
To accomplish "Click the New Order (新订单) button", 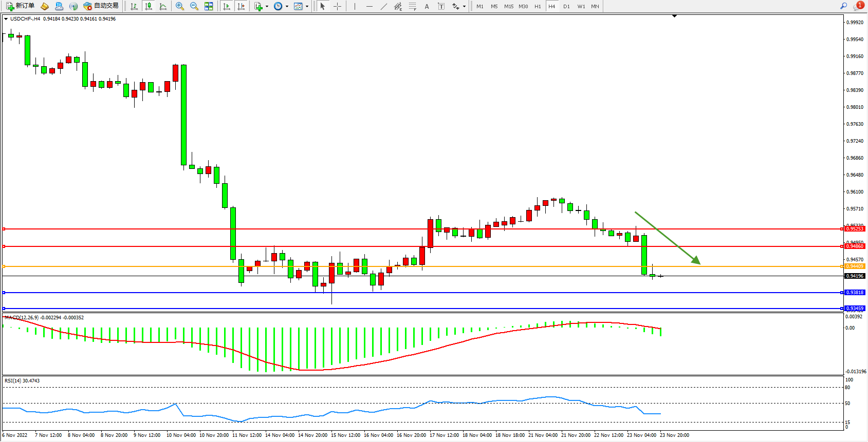I will 21,6.
